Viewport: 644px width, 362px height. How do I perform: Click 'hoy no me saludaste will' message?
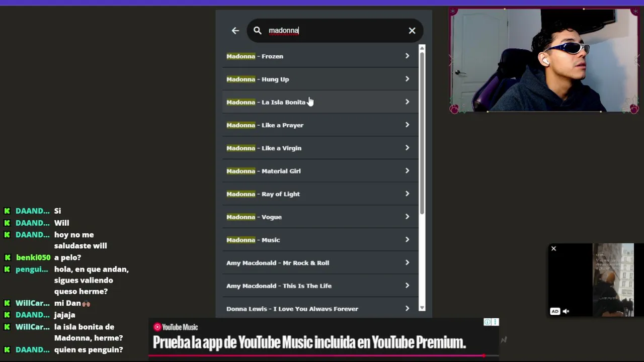click(80, 240)
